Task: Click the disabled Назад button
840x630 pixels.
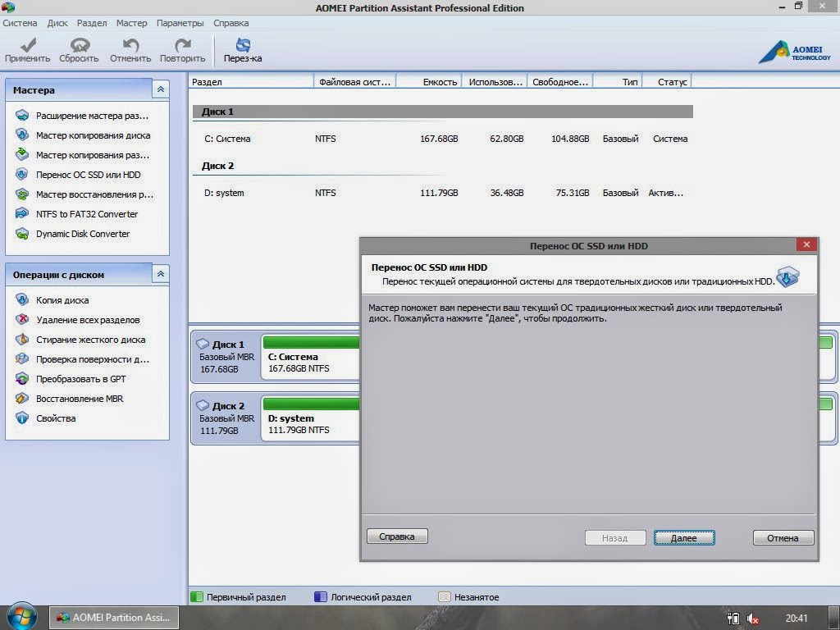Action: [615, 538]
